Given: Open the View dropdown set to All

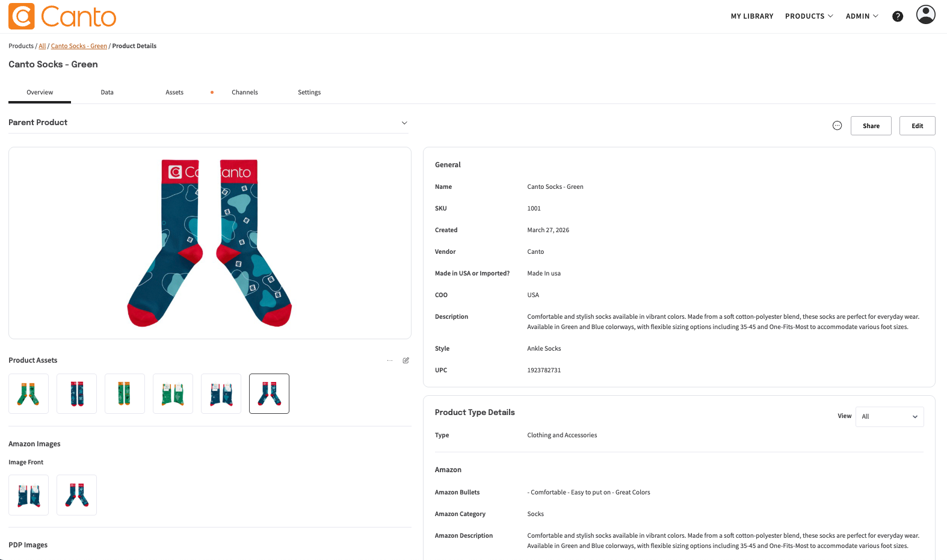Looking at the screenshot, I should tap(889, 416).
